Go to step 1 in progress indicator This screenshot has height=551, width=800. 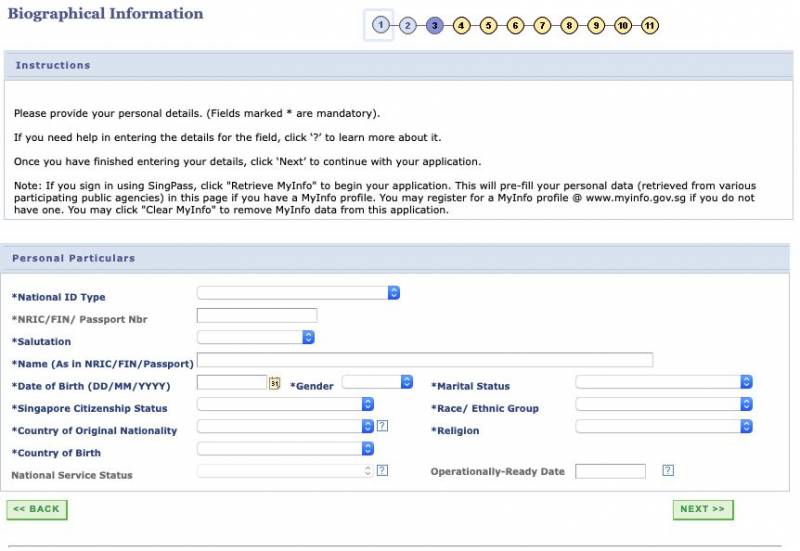point(380,26)
